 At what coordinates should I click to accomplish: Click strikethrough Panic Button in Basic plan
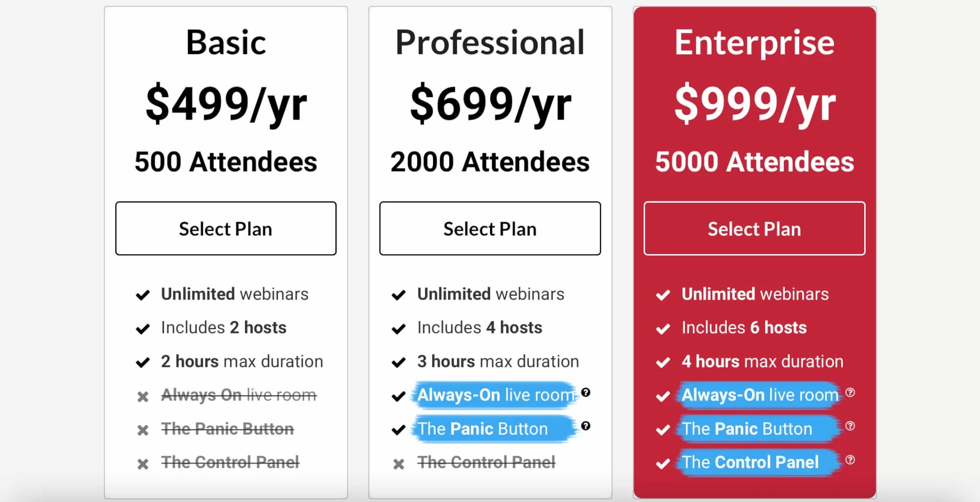227,429
